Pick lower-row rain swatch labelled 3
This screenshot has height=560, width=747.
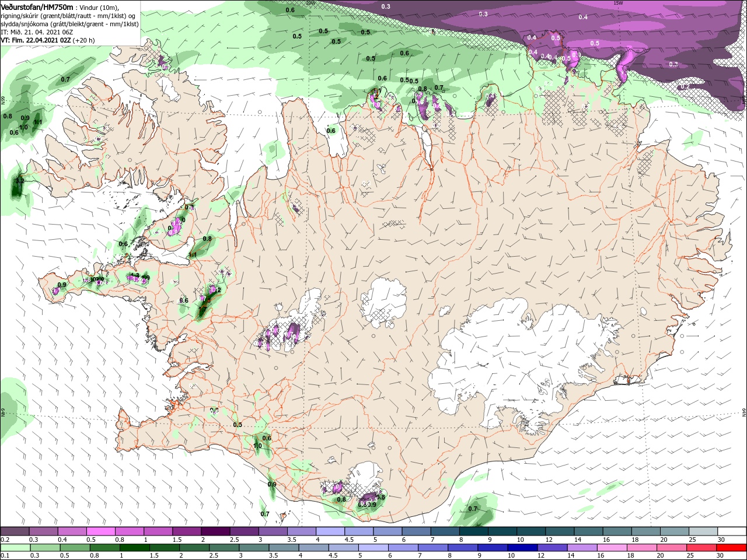254,548
